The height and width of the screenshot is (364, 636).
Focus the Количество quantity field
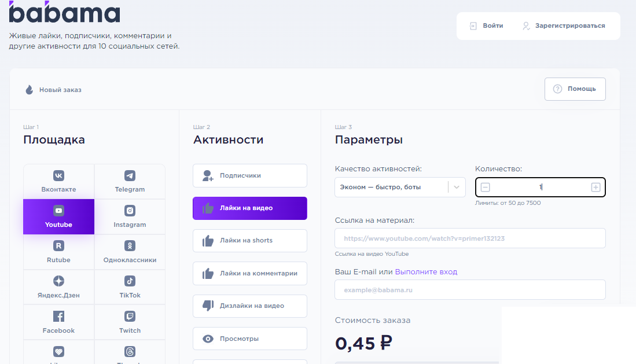tap(541, 187)
